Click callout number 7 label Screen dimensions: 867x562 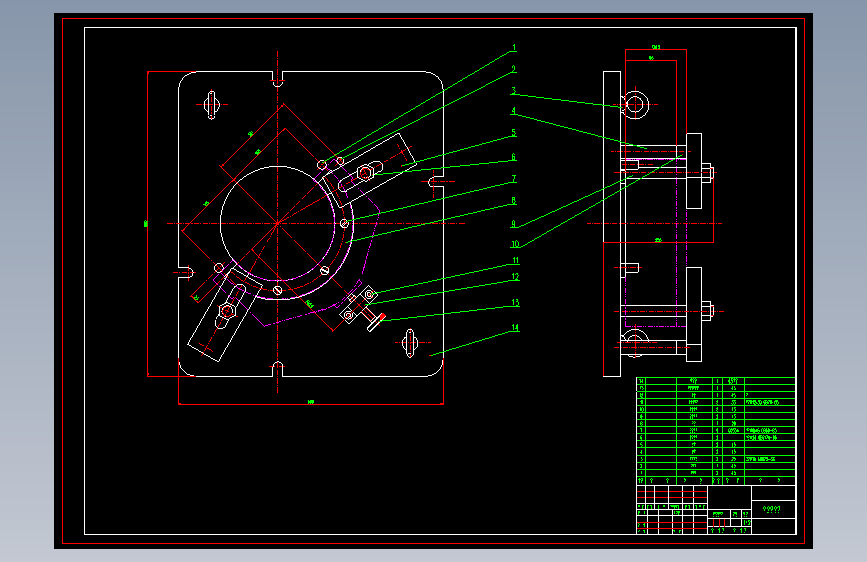tap(514, 179)
